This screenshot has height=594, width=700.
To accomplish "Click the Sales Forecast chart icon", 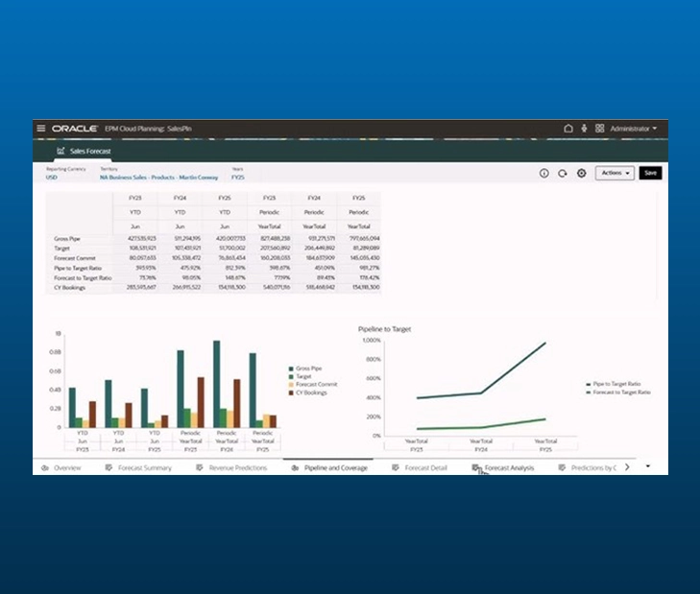I will point(61,151).
